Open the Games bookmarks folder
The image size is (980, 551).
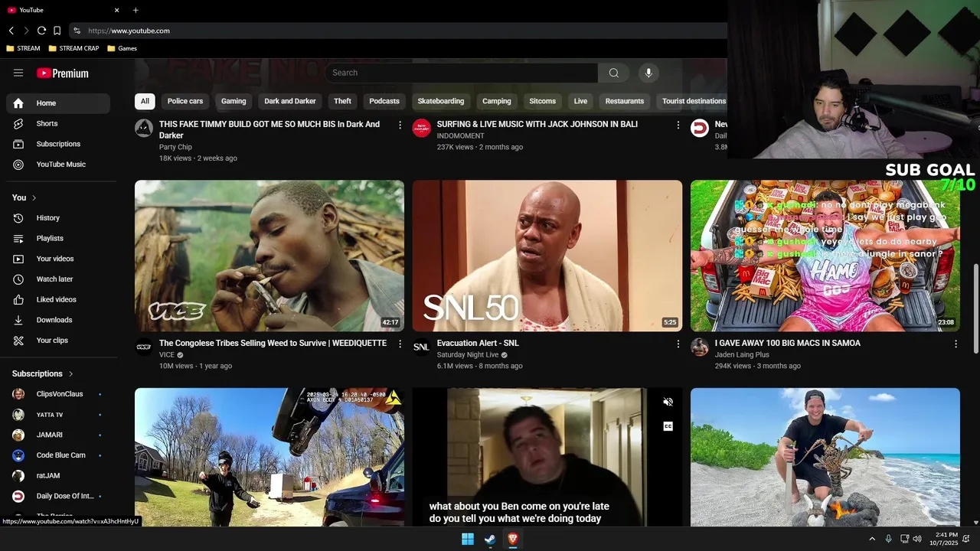point(122,48)
